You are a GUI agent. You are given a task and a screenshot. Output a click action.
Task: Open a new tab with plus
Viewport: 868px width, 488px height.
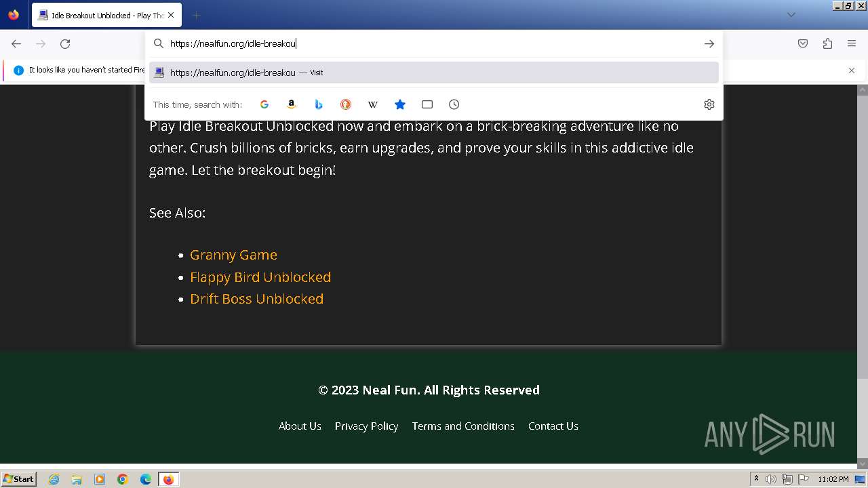(196, 15)
